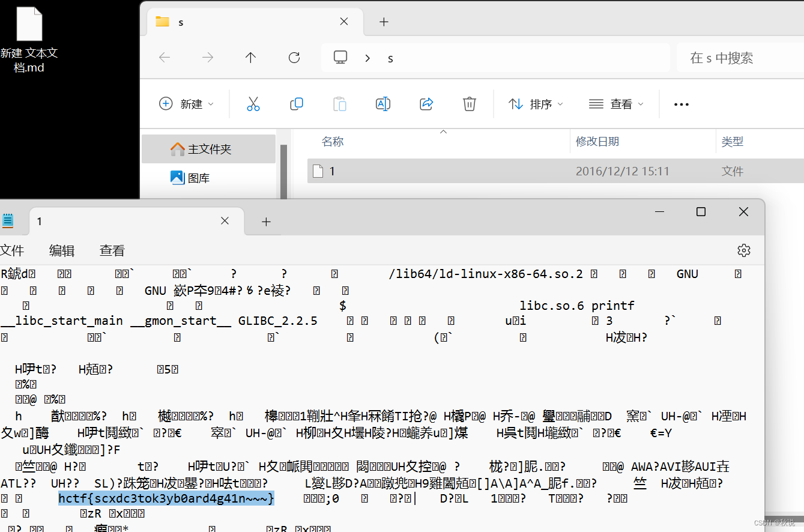
Task: Search within s using the search box
Action: tap(740, 58)
